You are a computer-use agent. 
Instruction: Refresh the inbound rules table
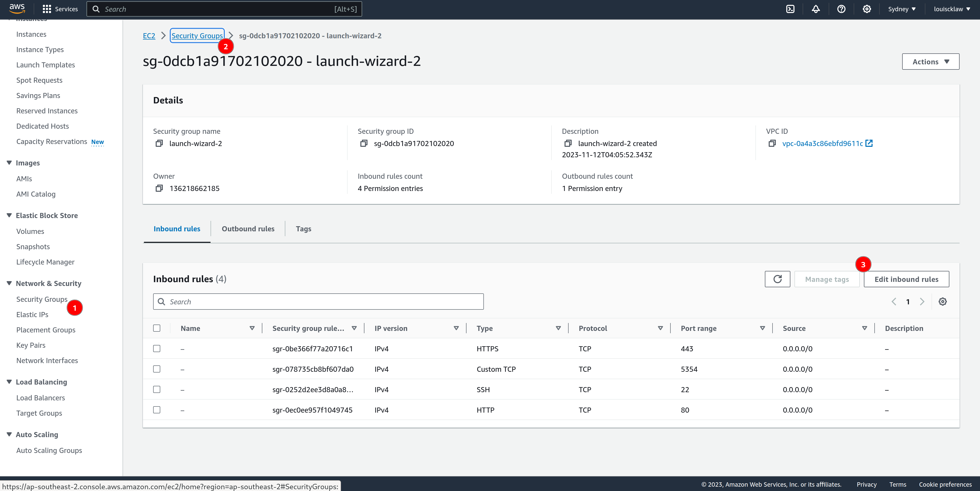[x=777, y=279]
